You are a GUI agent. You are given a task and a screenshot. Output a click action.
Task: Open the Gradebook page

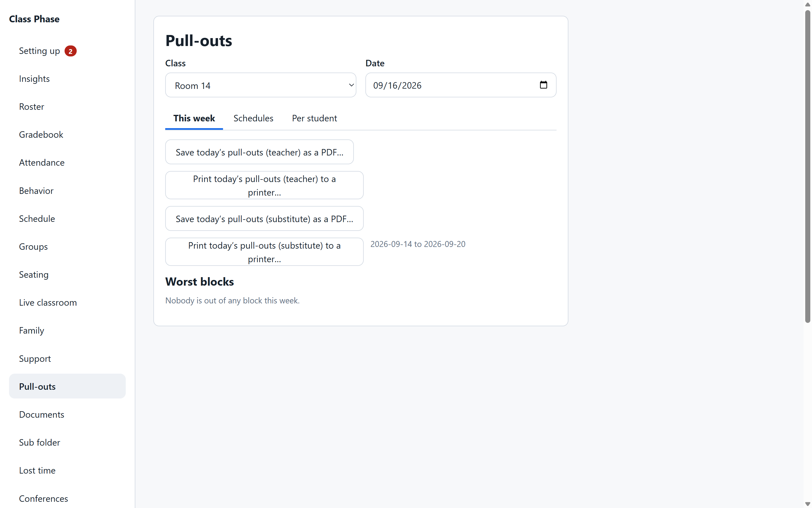67,134
